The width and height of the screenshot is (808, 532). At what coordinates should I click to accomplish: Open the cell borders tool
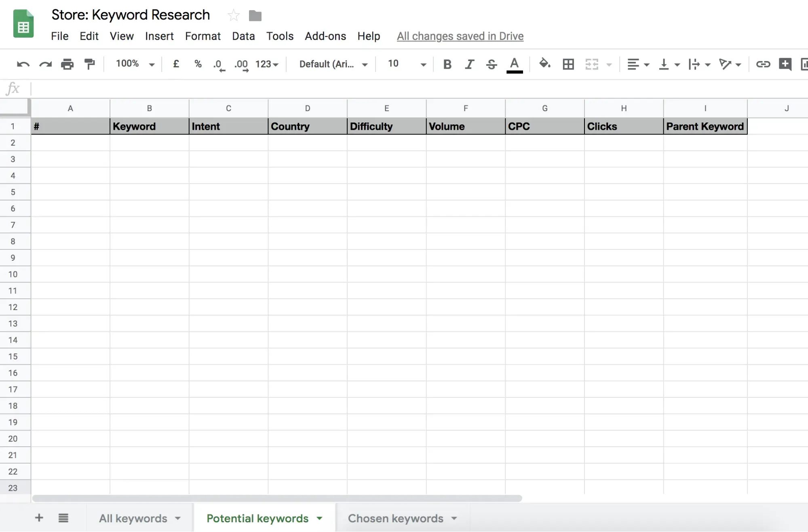click(568, 64)
